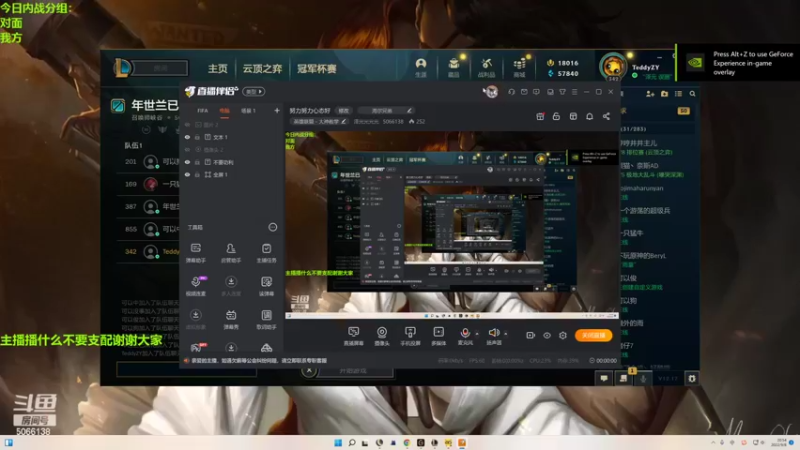Switch to the FIFA scene tab
The width and height of the screenshot is (800, 450).
[x=203, y=111]
